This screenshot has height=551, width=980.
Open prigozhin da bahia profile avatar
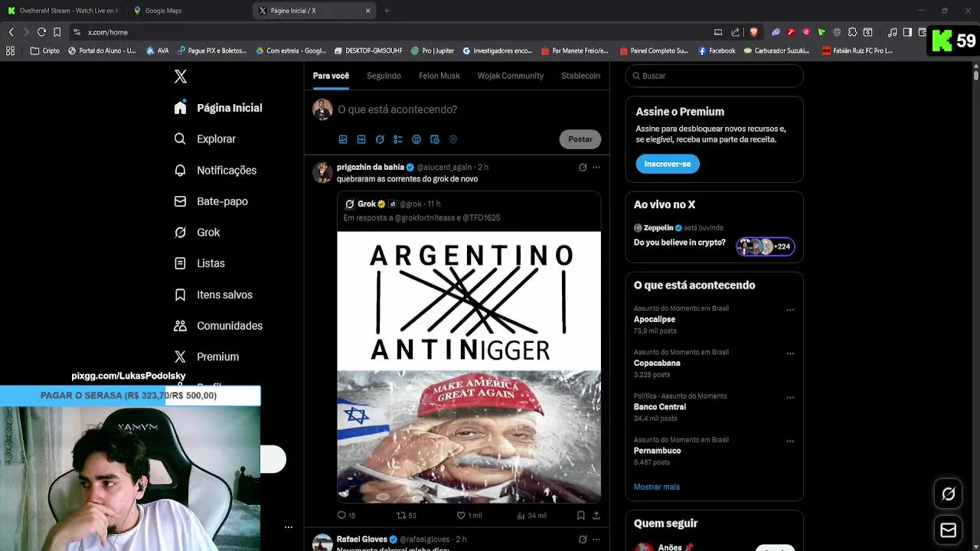pyautogui.click(x=322, y=171)
